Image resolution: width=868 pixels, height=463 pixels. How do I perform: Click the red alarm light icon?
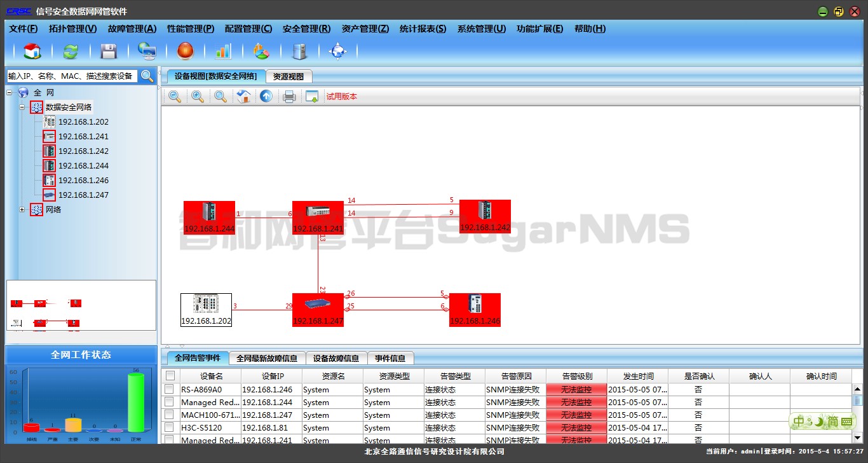coord(185,52)
